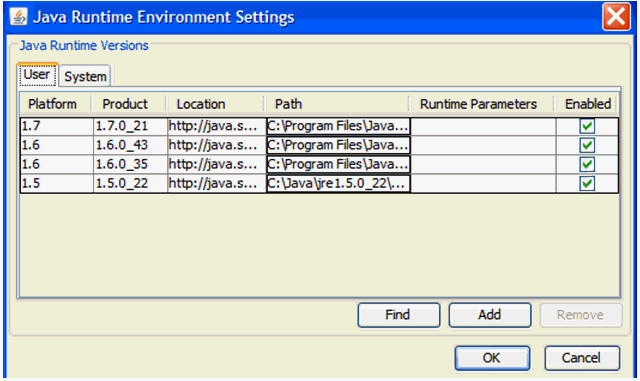Click the Path column header
640x381 pixels.
[x=337, y=104]
